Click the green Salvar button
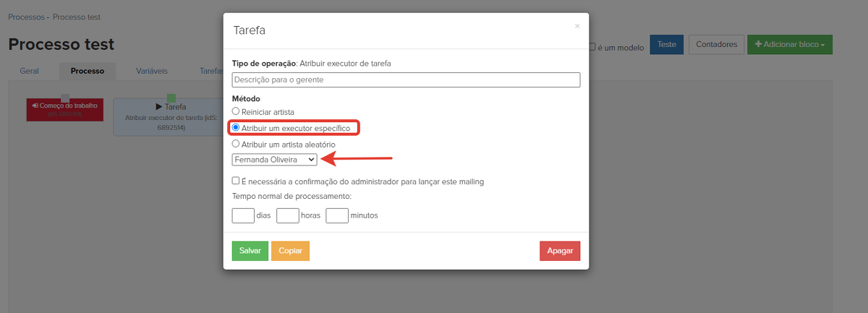The width and height of the screenshot is (868, 313). point(250,250)
